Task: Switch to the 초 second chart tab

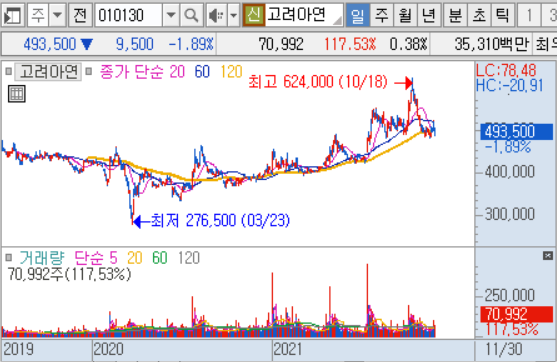Action: [x=479, y=15]
